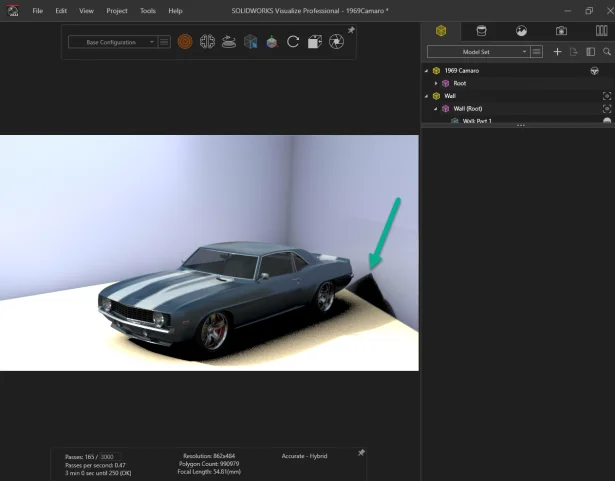Start the turntable icon in toolbar

click(x=229, y=42)
